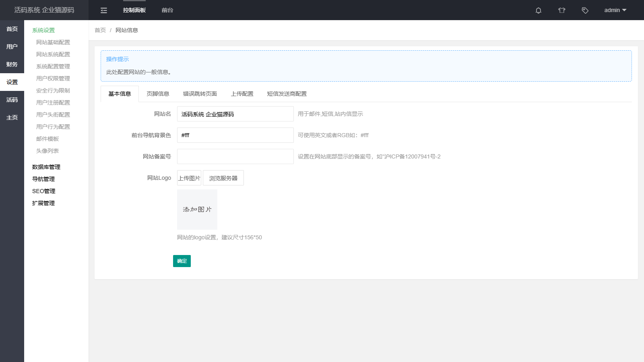Go to 财务 in the left navigation
Viewport: 644px width, 362px height.
coord(12,64)
